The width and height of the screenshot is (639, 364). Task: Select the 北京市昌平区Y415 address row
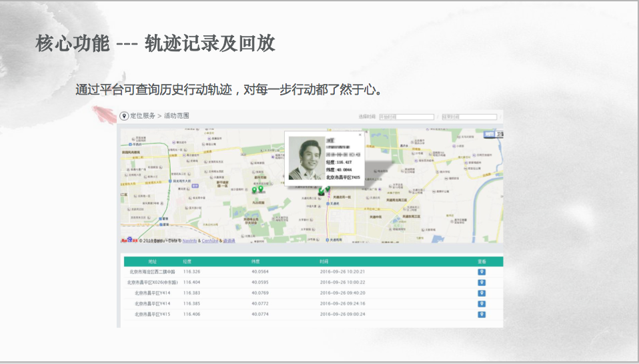[x=152, y=314]
